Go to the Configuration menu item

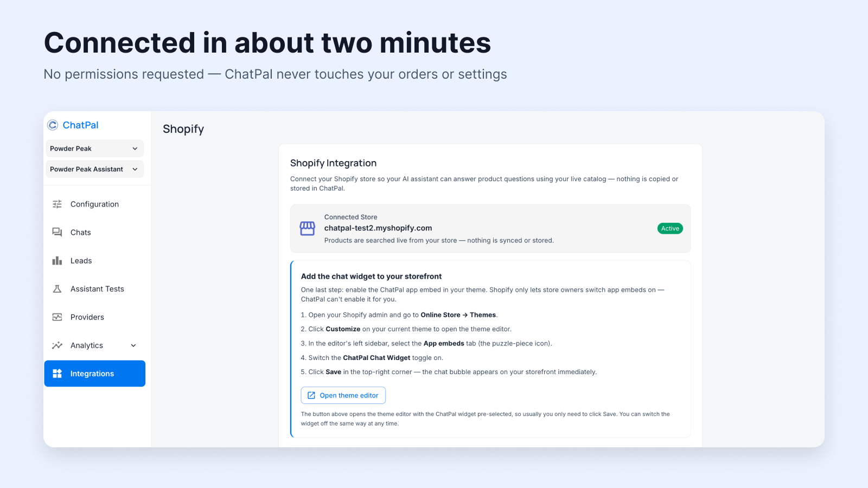tap(95, 204)
